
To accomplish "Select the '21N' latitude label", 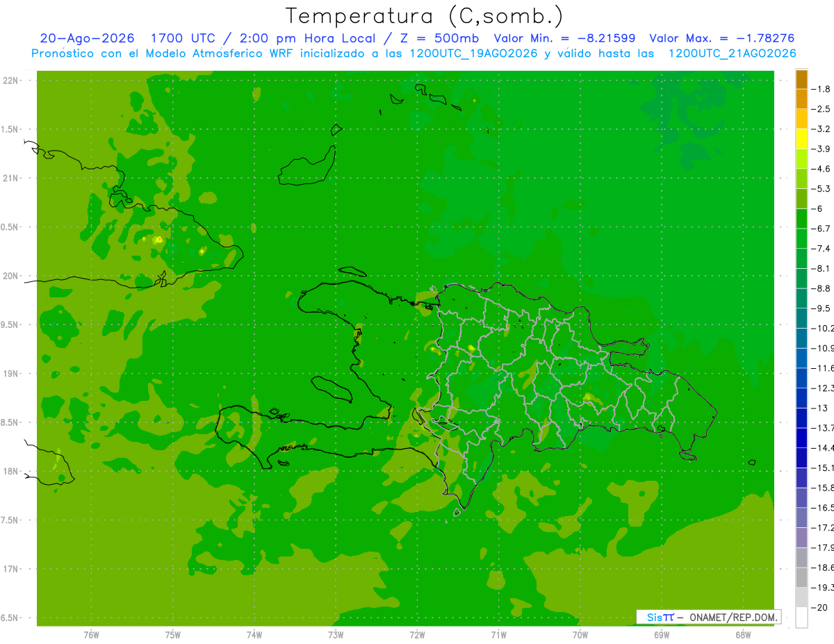I will pyautogui.click(x=11, y=178).
